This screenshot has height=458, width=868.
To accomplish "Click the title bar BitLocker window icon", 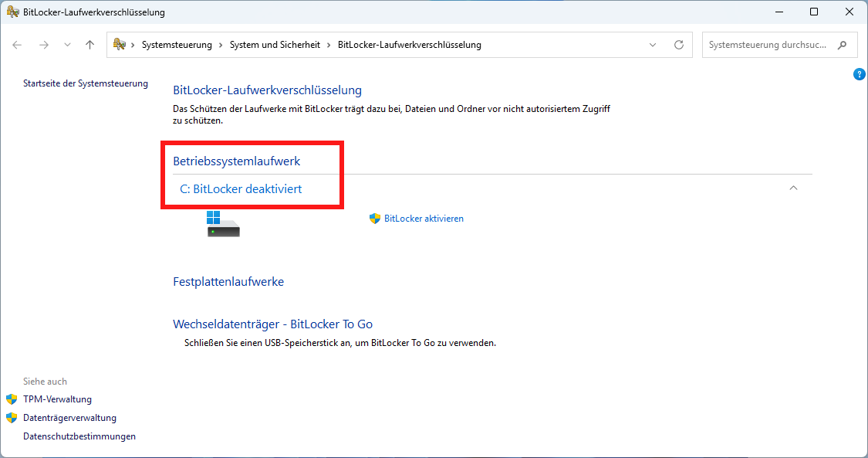I will pyautogui.click(x=12, y=12).
